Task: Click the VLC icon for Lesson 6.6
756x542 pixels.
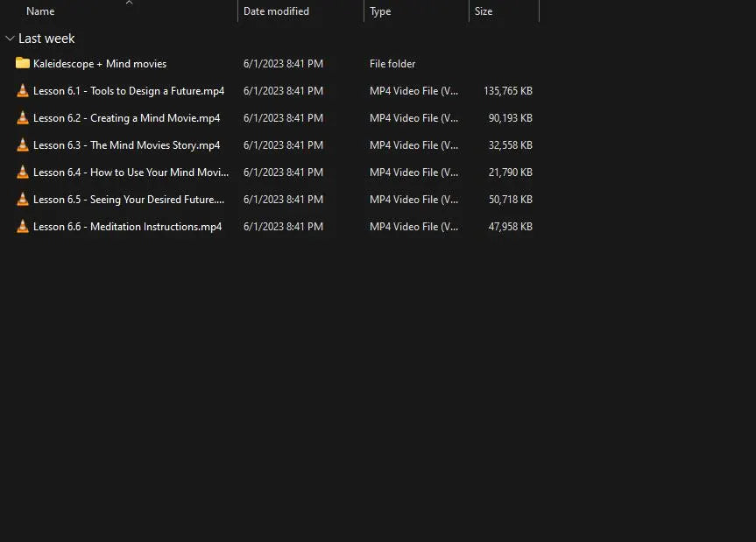Action: point(23,226)
